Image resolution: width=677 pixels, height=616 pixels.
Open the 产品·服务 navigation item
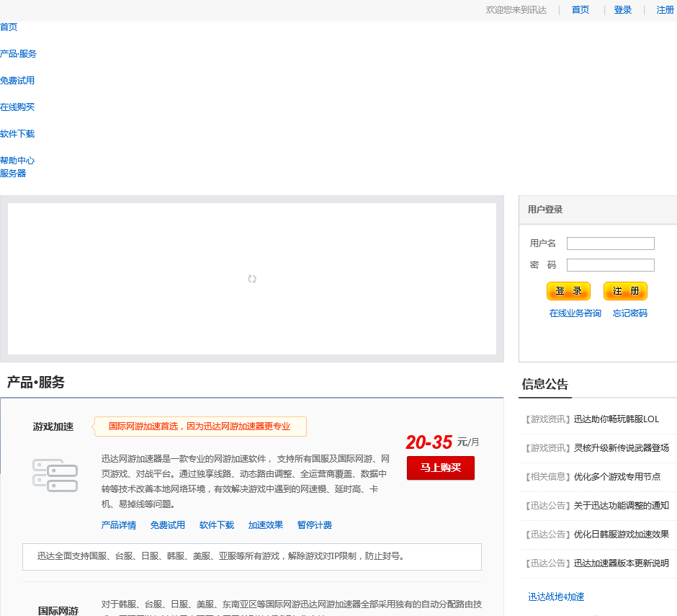(18, 54)
